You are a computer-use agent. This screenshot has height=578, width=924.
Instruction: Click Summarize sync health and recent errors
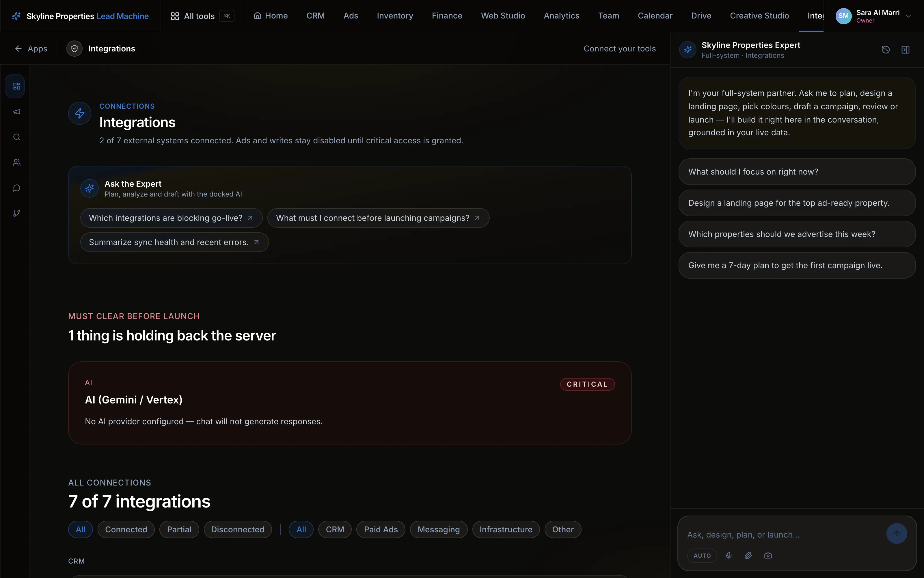click(174, 242)
